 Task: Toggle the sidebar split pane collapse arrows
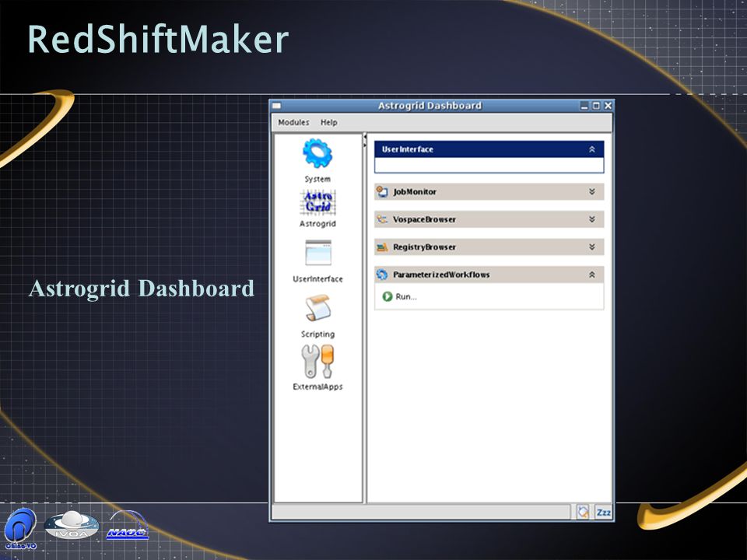365,141
